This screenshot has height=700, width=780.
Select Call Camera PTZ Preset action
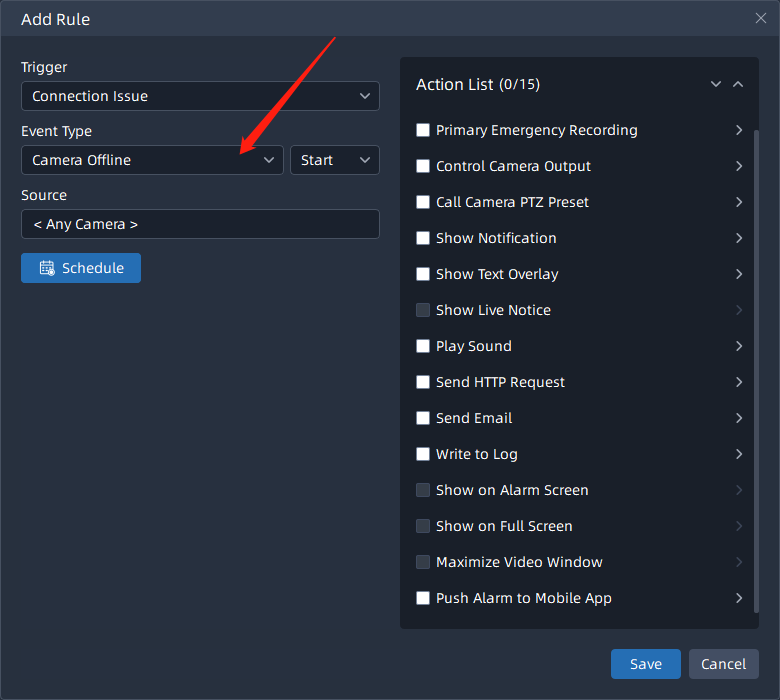[423, 202]
